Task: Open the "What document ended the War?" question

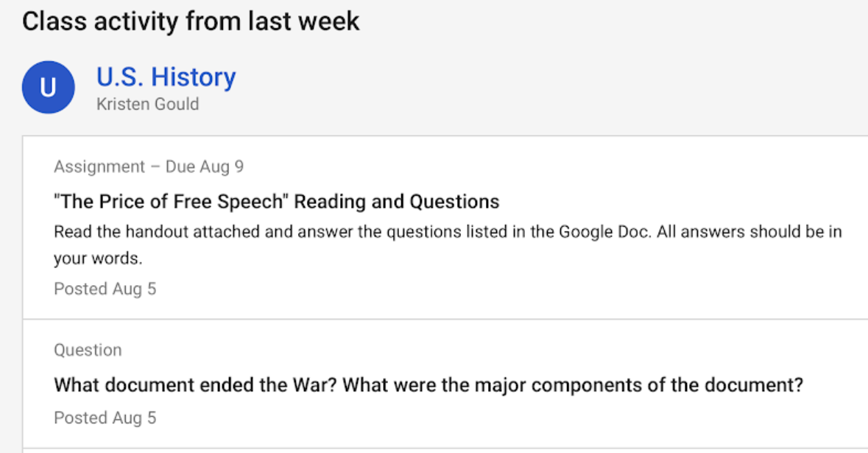Action: 428,385
